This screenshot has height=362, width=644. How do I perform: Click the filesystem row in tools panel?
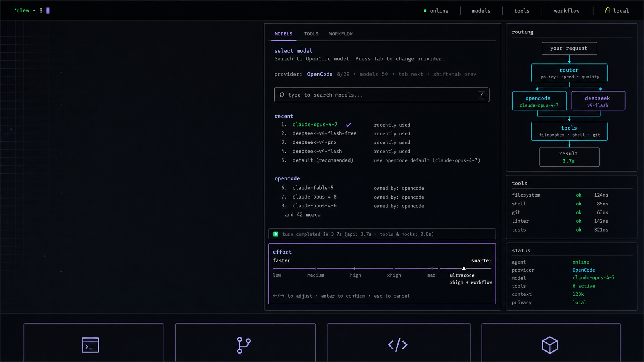point(560,195)
